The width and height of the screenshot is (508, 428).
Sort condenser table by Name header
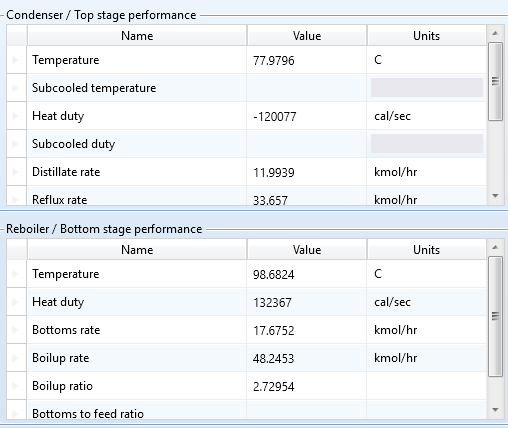pyautogui.click(x=137, y=35)
